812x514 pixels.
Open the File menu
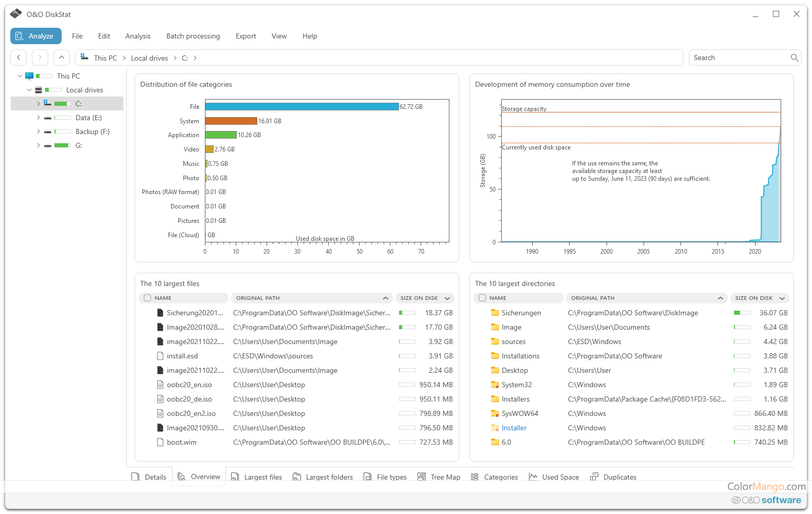(77, 36)
